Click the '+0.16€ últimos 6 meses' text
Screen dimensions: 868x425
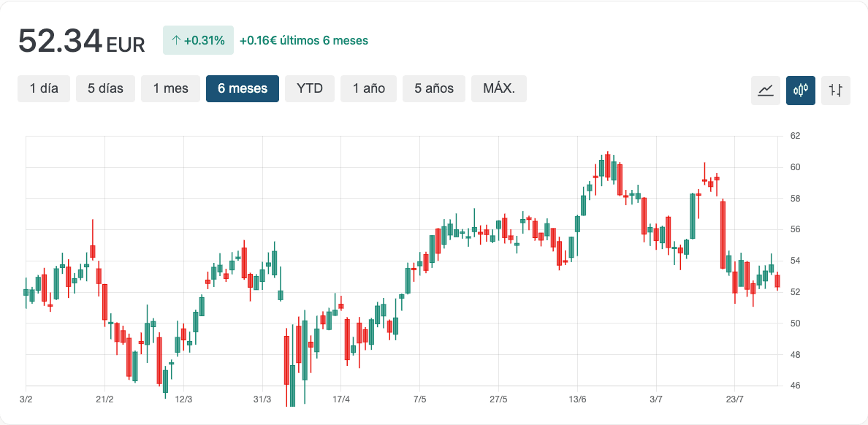304,40
